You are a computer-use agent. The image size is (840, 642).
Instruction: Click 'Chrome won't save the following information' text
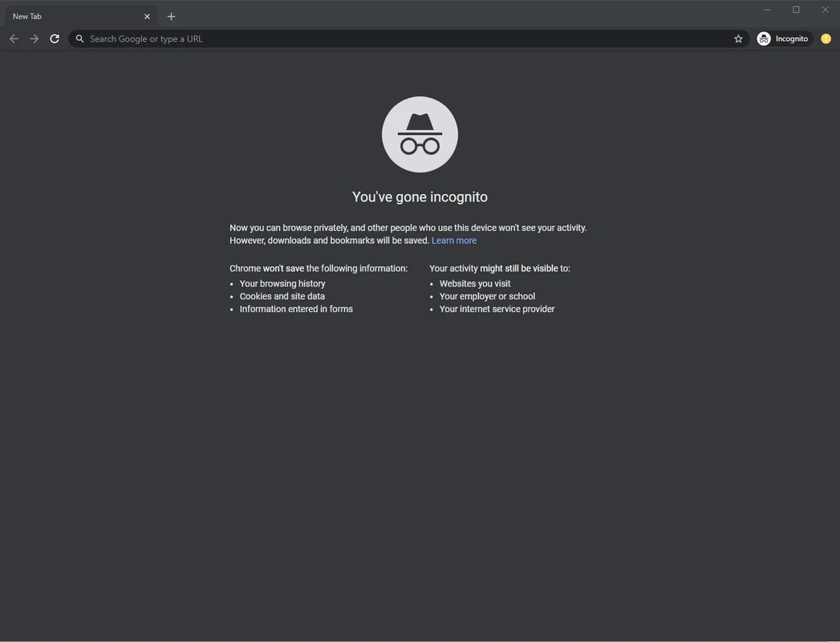pos(319,269)
